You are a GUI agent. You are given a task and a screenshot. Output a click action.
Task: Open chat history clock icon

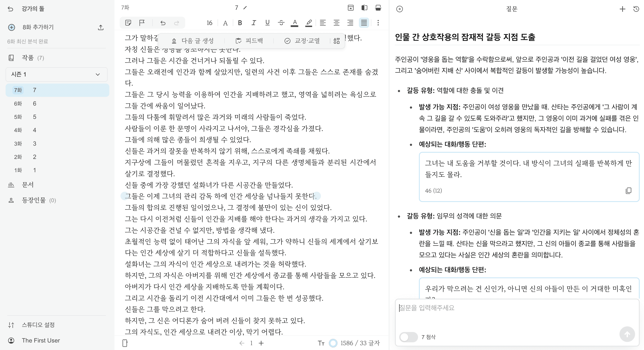pyautogui.click(x=636, y=9)
